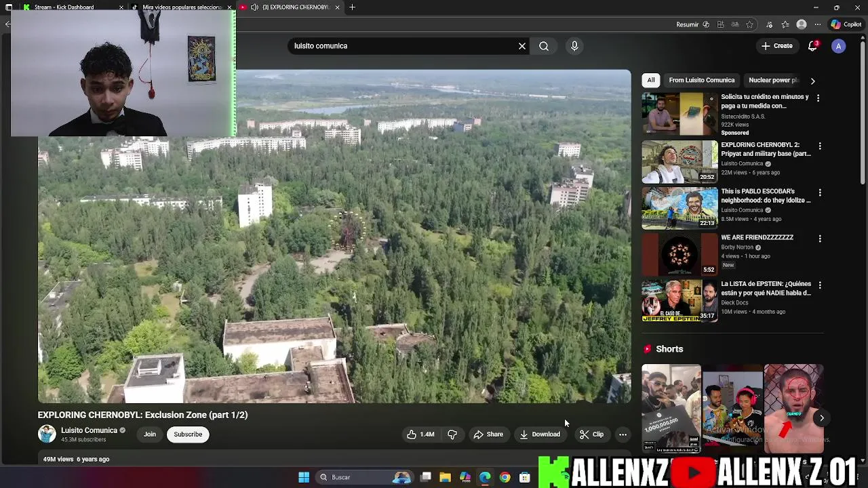This screenshot has width=868, height=488.
Task: Click the Chernobyl video player
Action: [334, 237]
